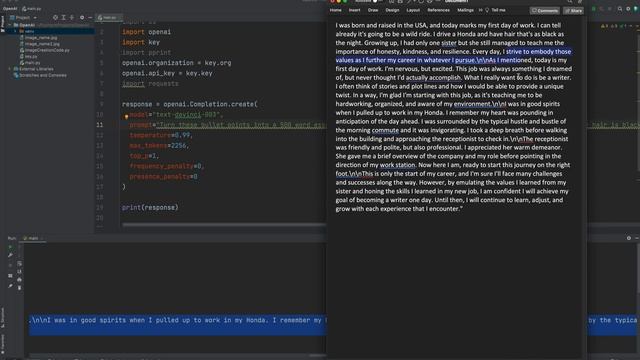This screenshot has width=640, height=360.
Task: Click the Comments button in Word
Action: tap(545, 11)
